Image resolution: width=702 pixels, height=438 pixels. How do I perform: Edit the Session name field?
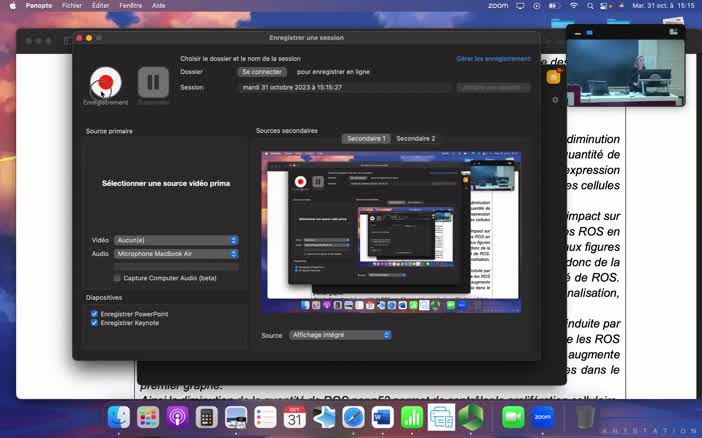tap(344, 87)
